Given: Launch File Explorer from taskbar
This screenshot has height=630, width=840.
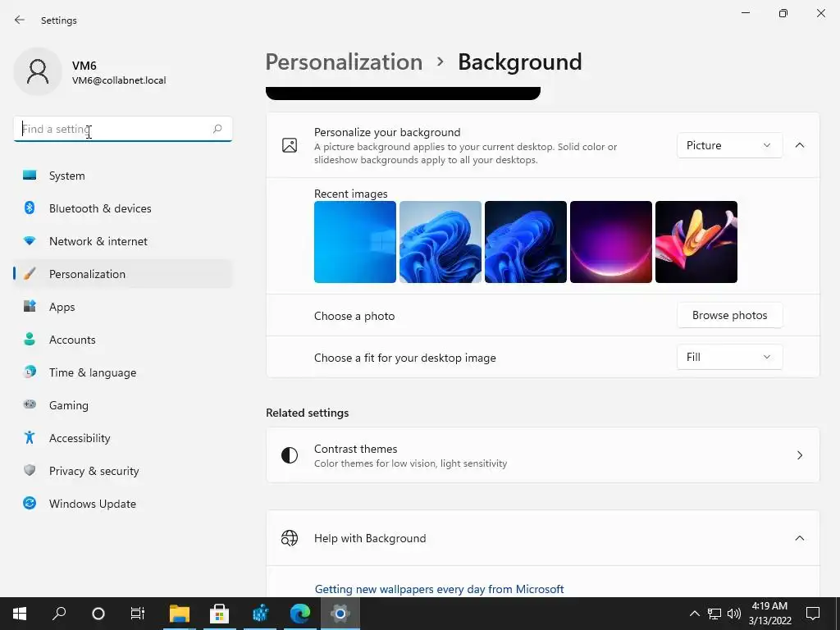Looking at the screenshot, I should coord(180,614).
